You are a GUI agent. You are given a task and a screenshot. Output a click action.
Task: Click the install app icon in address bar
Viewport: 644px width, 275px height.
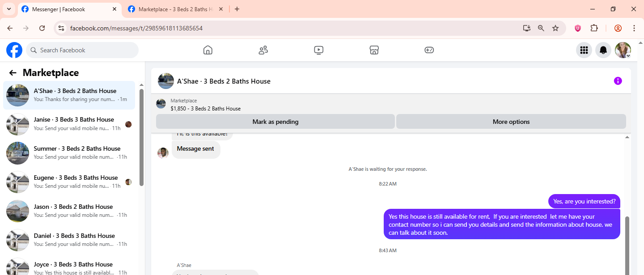526,28
